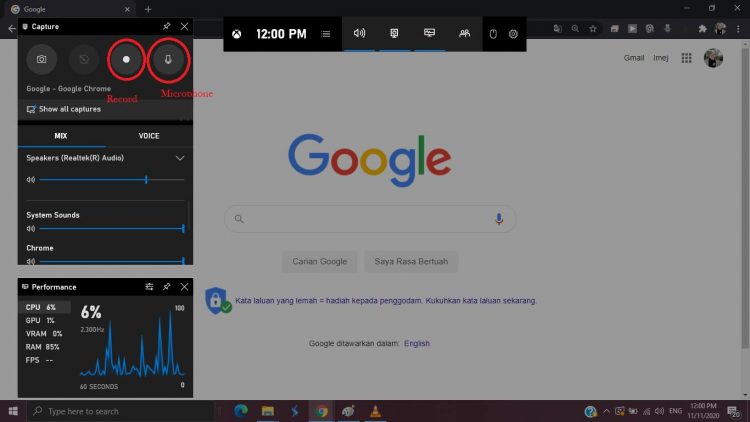
Task: Start recording with the Record button
Action: [126, 59]
